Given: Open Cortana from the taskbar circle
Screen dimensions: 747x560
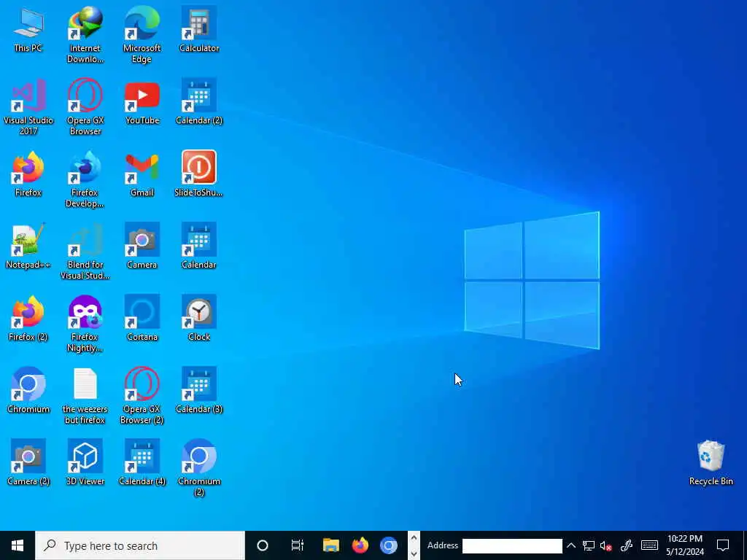Looking at the screenshot, I should (263, 545).
